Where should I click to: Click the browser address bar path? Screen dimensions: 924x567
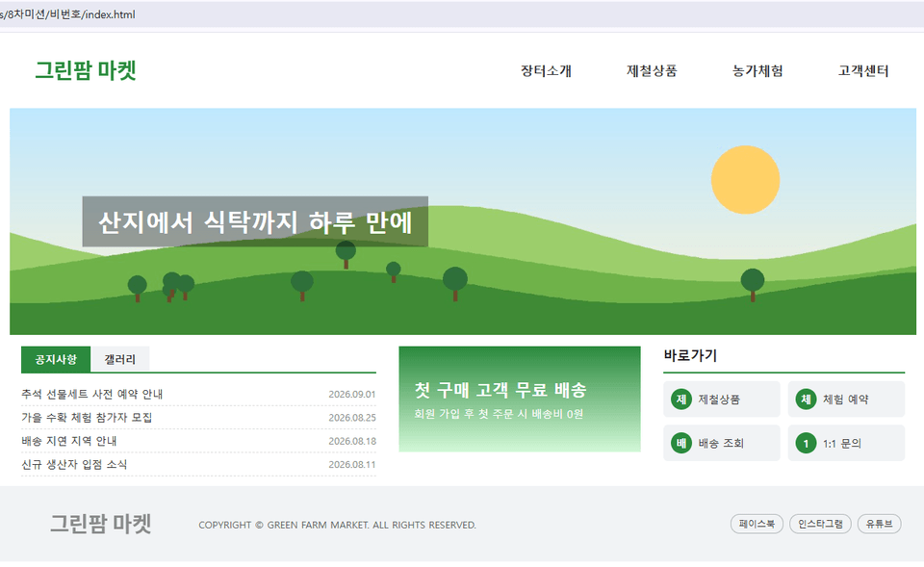point(67,14)
